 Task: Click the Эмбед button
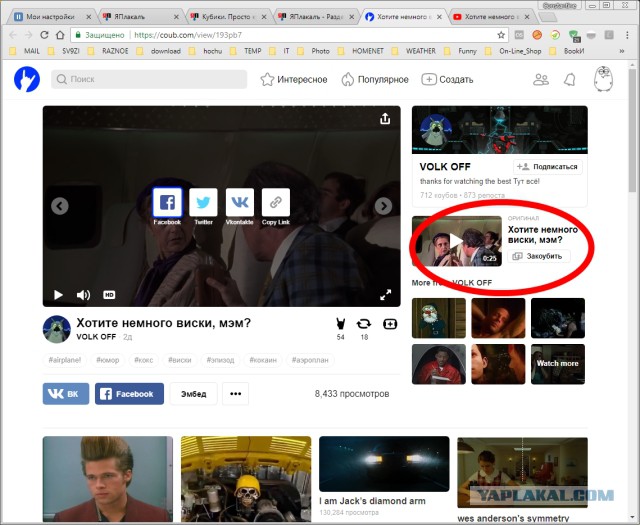193,394
